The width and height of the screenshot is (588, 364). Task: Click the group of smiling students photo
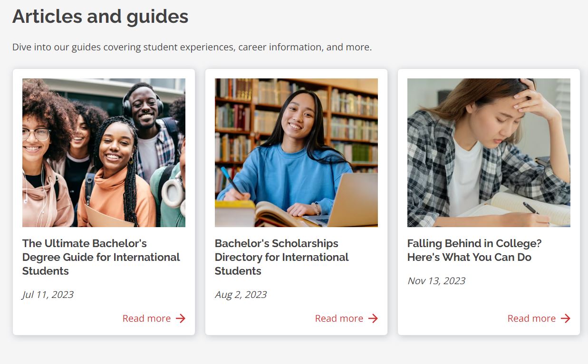pos(104,153)
